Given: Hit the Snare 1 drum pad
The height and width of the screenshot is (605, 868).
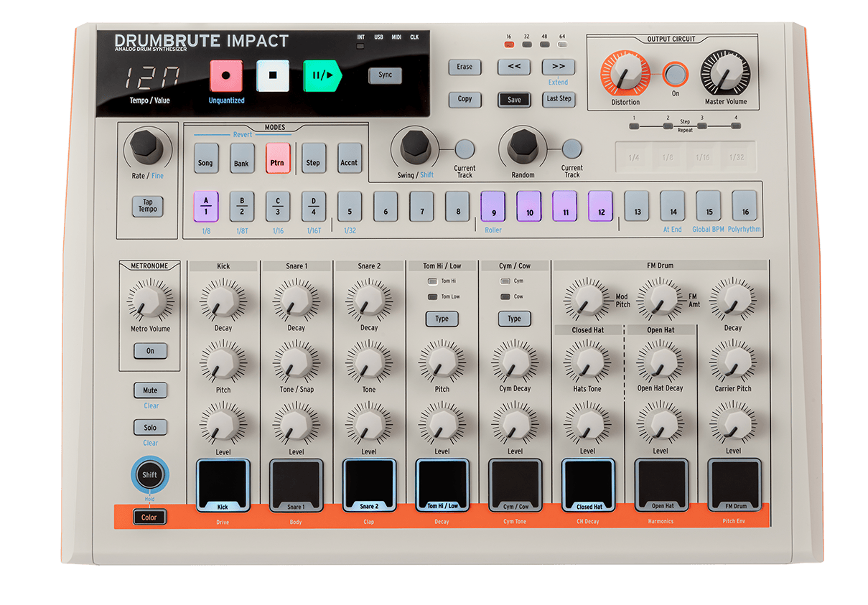Looking at the screenshot, I should (x=296, y=482).
